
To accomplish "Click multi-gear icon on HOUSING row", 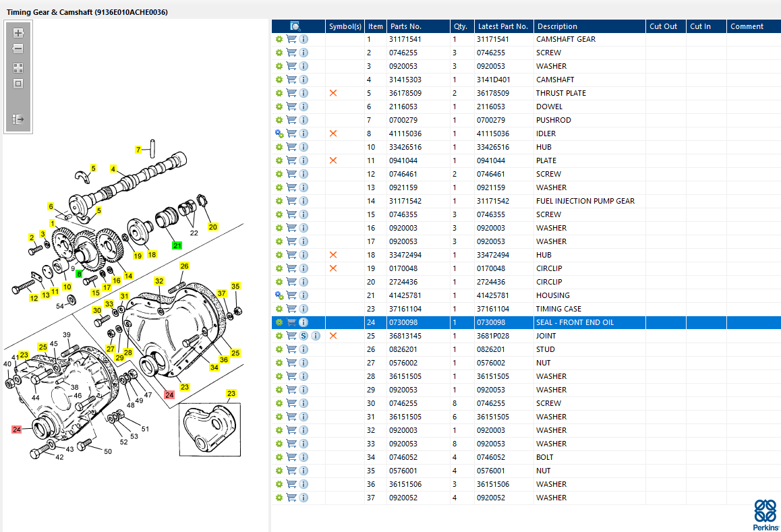I will pos(279,295).
